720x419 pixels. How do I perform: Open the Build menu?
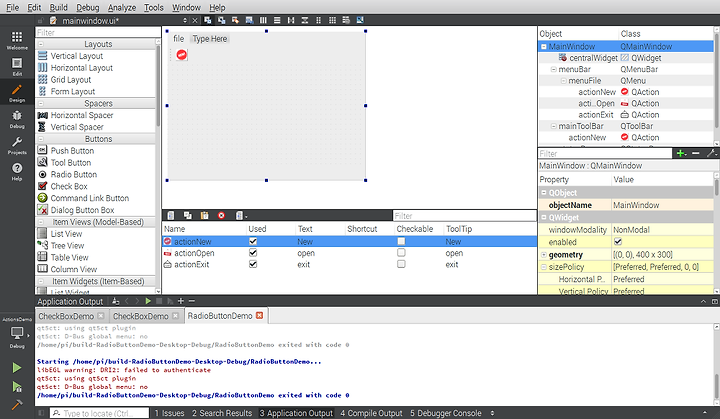(58, 7)
